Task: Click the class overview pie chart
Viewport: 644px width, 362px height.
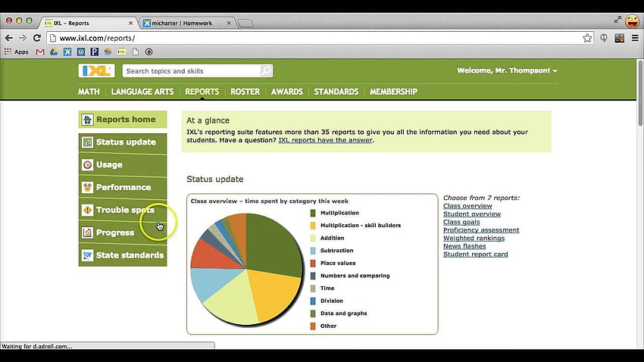Action: 246,270
